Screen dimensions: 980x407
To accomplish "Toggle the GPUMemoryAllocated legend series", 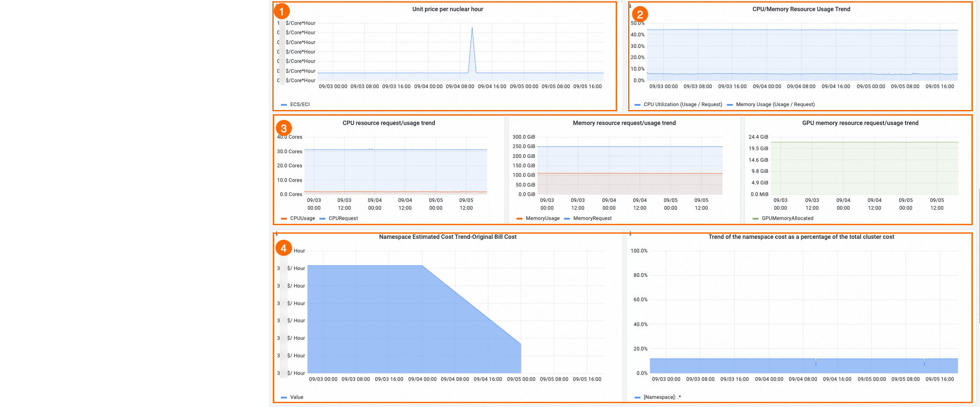I will (788, 218).
